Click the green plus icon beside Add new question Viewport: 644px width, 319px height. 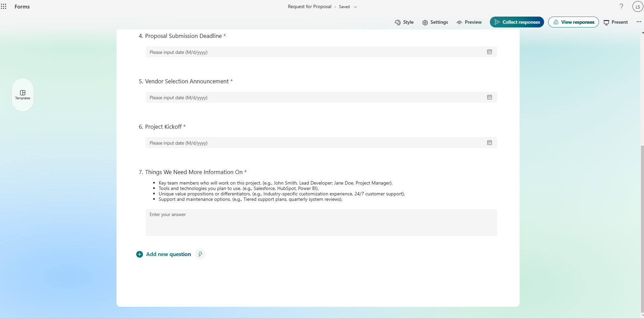tap(140, 254)
